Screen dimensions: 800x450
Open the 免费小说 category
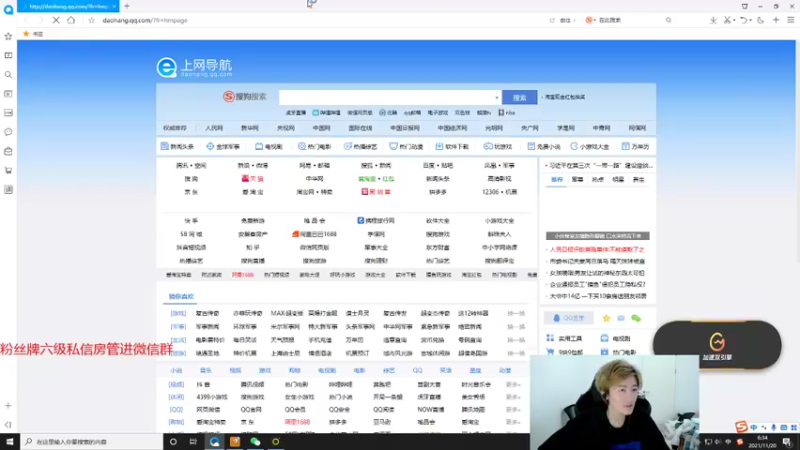pyautogui.click(x=543, y=146)
